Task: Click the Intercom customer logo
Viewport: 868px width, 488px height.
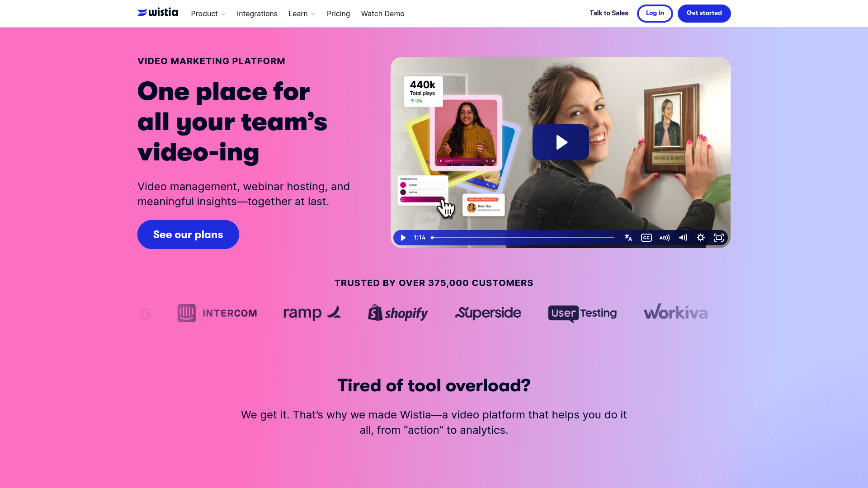Action: (x=217, y=313)
